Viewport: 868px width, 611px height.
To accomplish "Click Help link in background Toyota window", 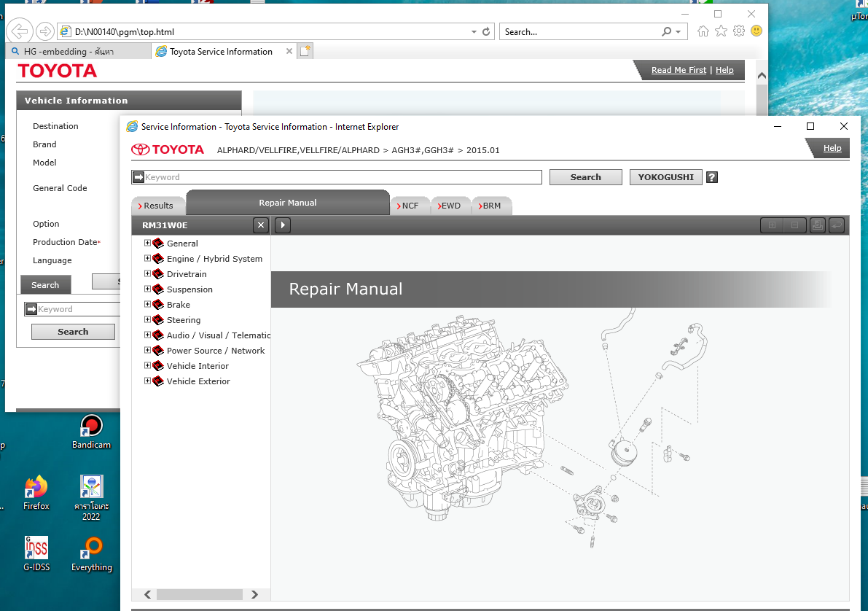I will [x=724, y=70].
